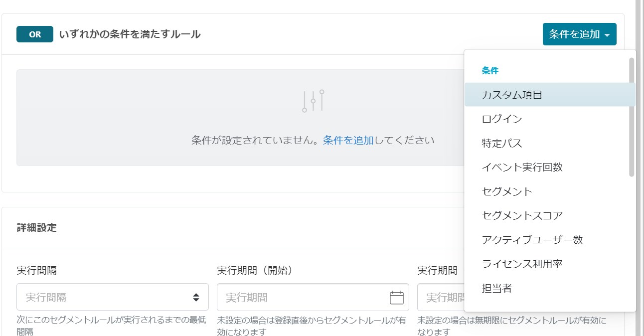This screenshot has width=644, height=336.
Task: Click the OR rule badge
Action: (35, 35)
